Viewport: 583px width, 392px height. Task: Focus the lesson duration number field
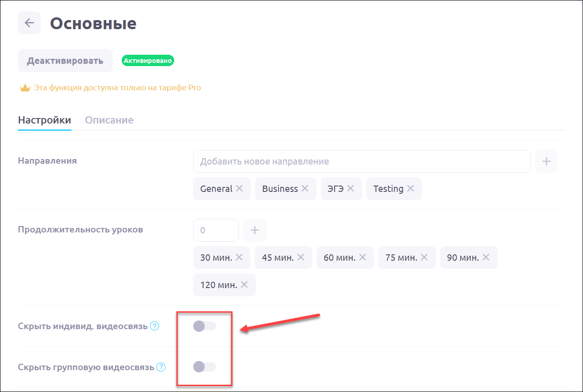(x=216, y=230)
